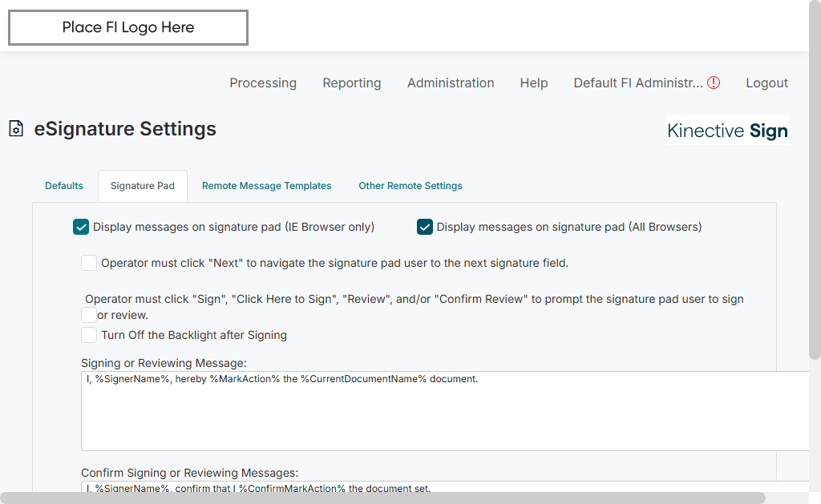Viewport: 821px width, 504px height.
Task: Enable Operator must click "Next" checkbox
Action: tap(89, 263)
